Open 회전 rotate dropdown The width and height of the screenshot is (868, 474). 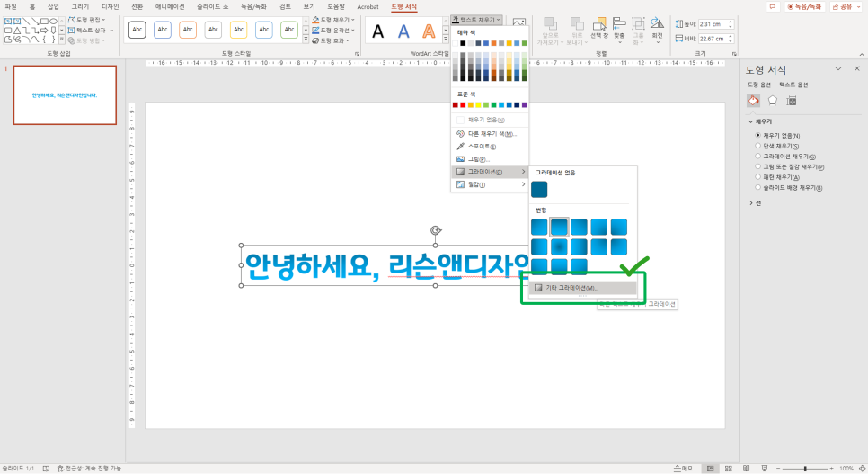point(657,31)
